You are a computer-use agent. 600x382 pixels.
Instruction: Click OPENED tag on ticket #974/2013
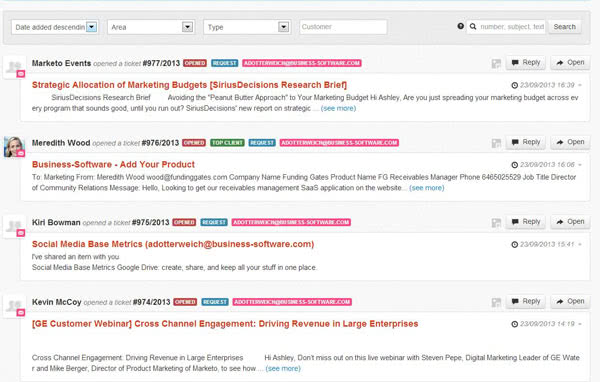(x=185, y=302)
